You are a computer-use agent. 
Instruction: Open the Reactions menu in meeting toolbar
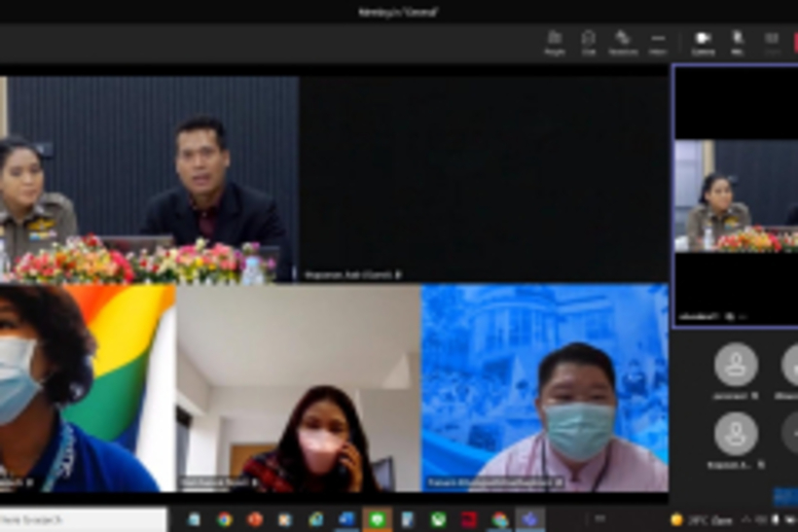tap(623, 43)
